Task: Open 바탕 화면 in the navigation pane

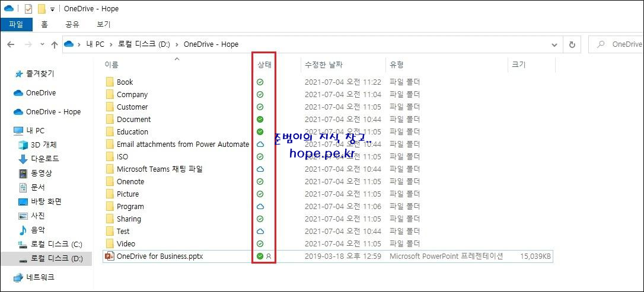Action: pos(46,201)
